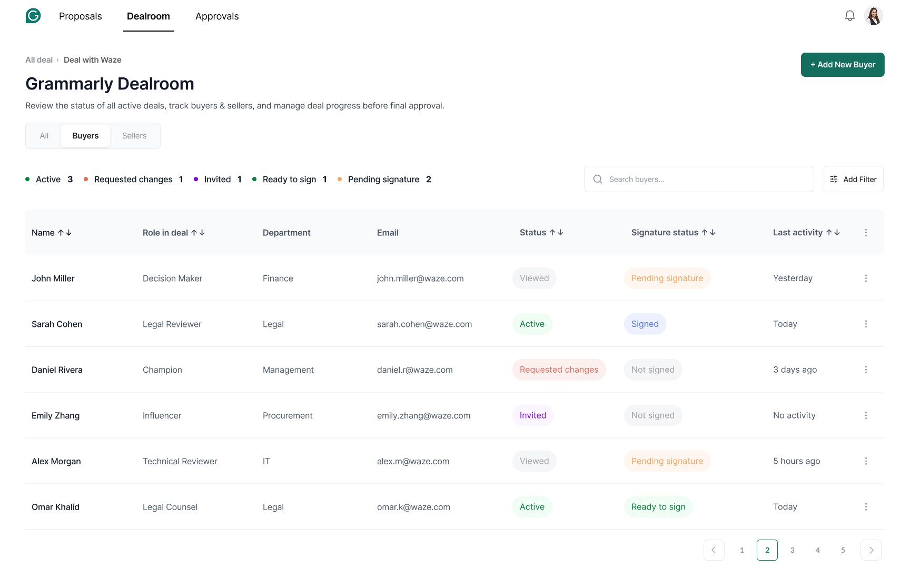Go to page 1
Viewport: 910px width, 588px height.
pyautogui.click(x=742, y=550)
